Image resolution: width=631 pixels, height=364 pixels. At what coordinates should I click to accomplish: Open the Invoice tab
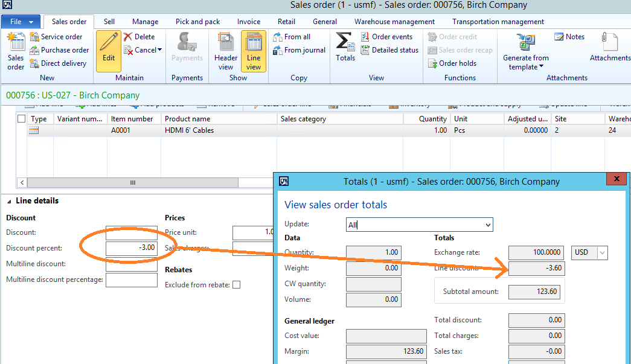pos(249,22)
